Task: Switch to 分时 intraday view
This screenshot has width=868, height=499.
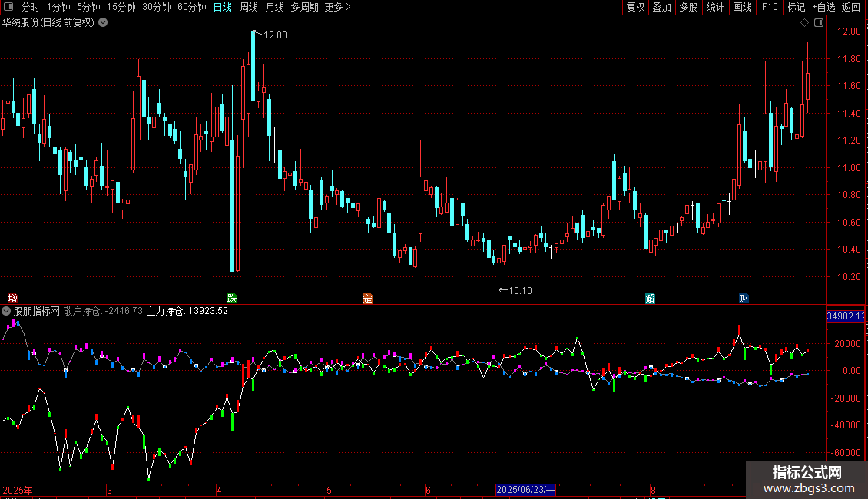Action: click(31, 7)
